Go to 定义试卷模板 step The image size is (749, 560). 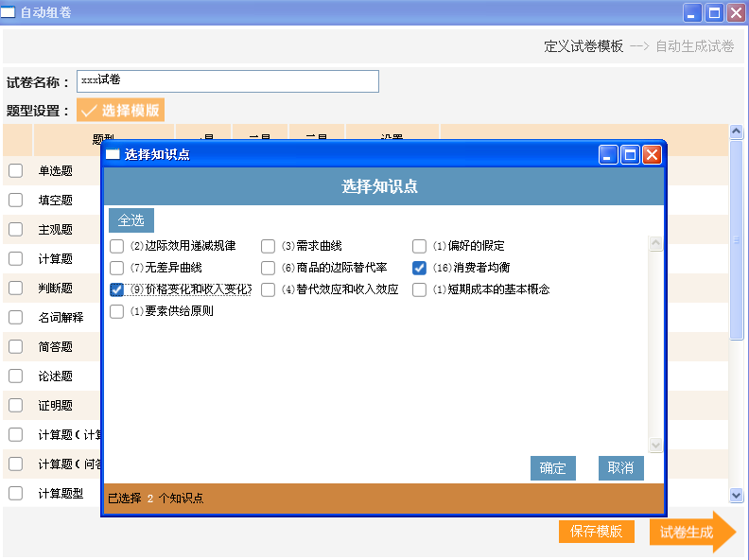pyautogui.click(x=584, y=45)
